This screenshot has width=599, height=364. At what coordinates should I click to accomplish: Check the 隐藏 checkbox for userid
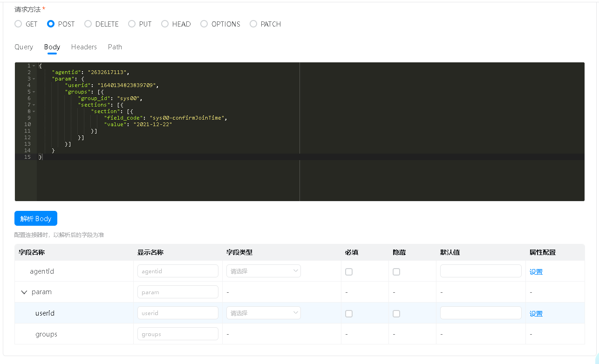[396, 314]
